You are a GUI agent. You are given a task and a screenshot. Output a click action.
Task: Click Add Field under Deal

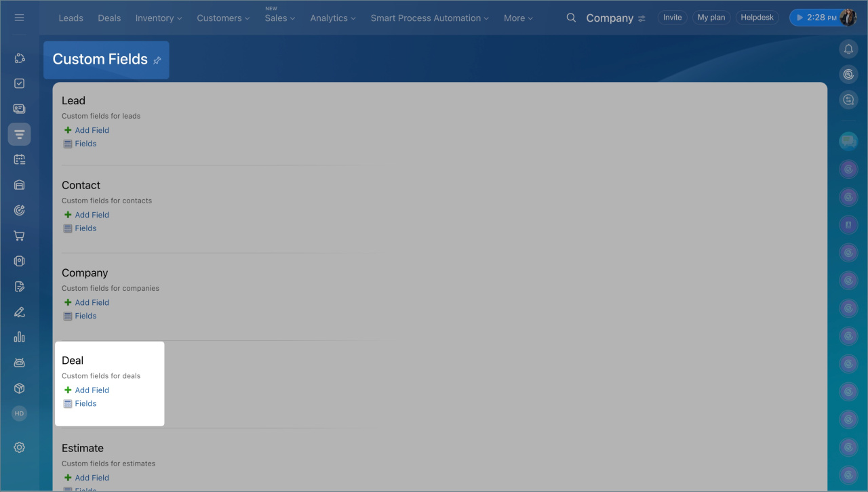point(92,390)
